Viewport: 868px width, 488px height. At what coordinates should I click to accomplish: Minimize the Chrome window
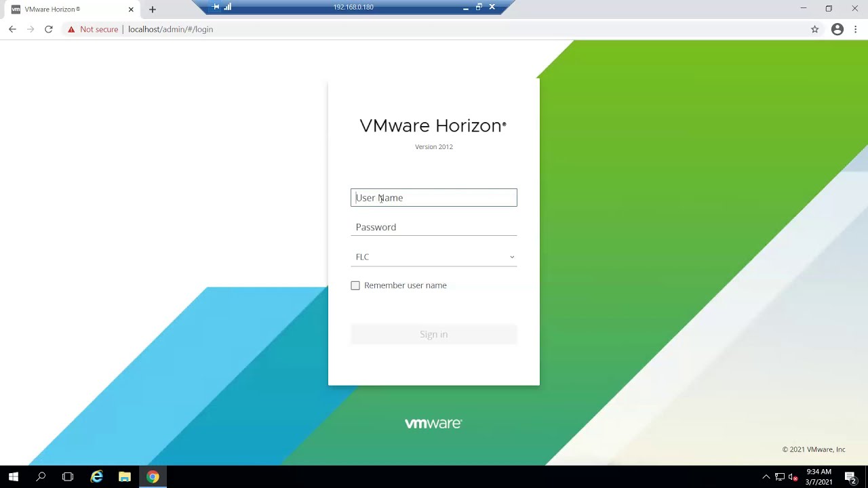pos(804,9)
